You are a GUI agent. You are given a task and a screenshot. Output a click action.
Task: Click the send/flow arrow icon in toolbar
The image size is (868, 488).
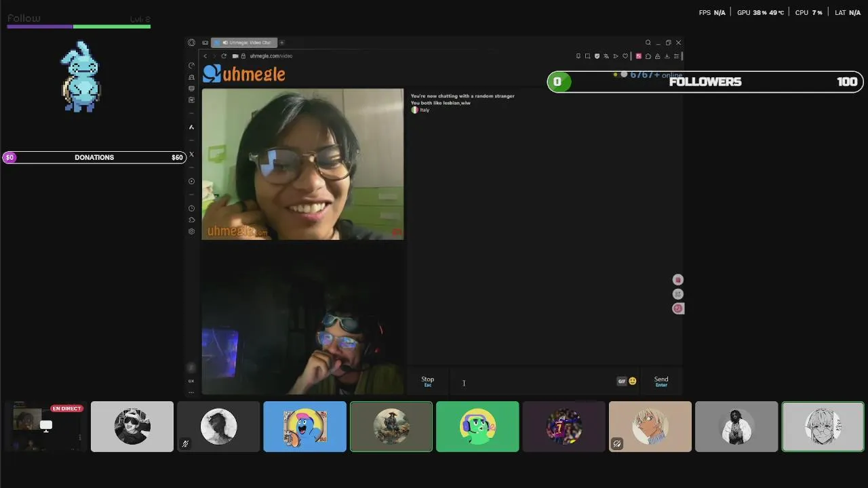(x=616, y=56)
